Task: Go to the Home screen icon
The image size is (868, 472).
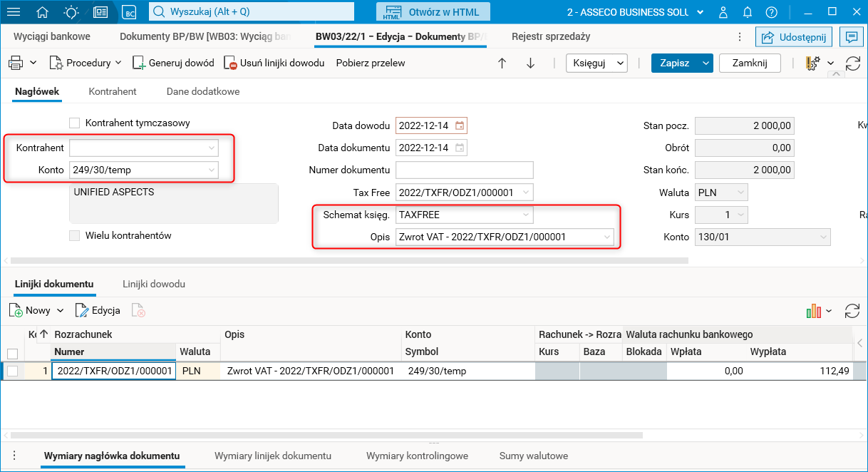Action: pos(43,12)
